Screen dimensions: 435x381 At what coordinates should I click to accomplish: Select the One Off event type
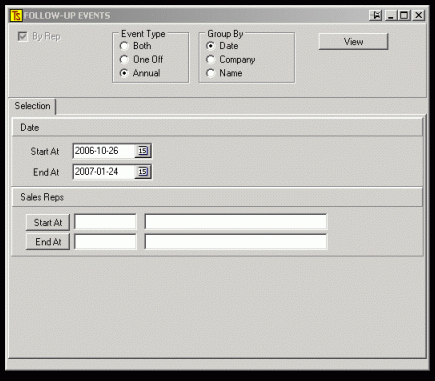pos(124,59)
